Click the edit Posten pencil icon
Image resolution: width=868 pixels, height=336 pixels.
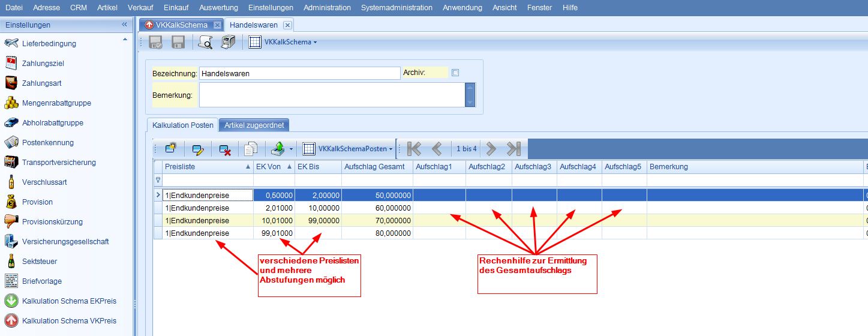click(x=198, y=148)
